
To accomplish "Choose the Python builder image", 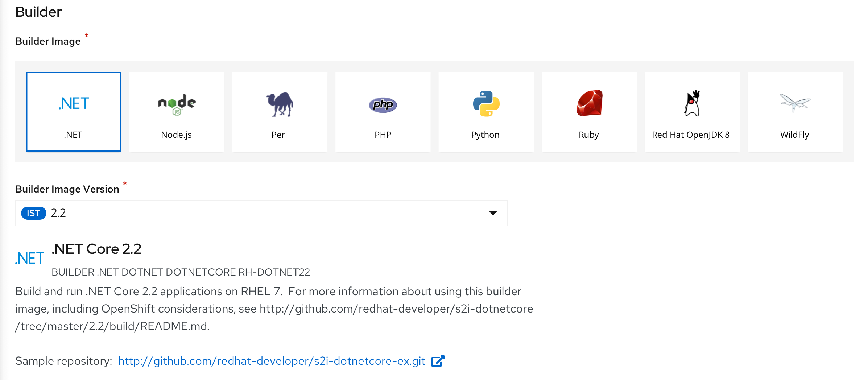I will pos(486,111).
